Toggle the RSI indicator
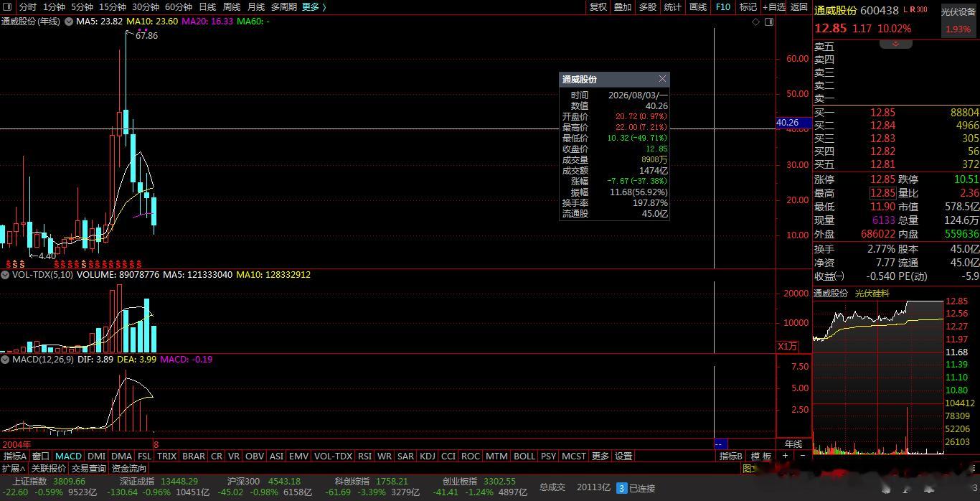 tap(365, 456)
